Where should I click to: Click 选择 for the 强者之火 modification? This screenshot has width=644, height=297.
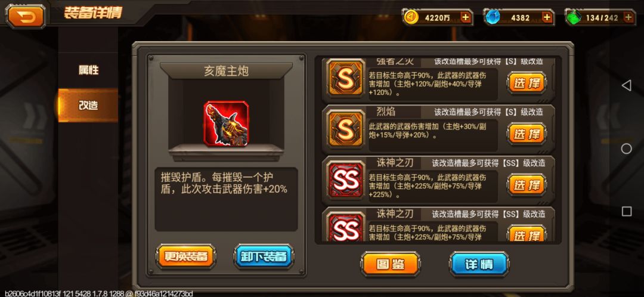[x=527, y=83]
